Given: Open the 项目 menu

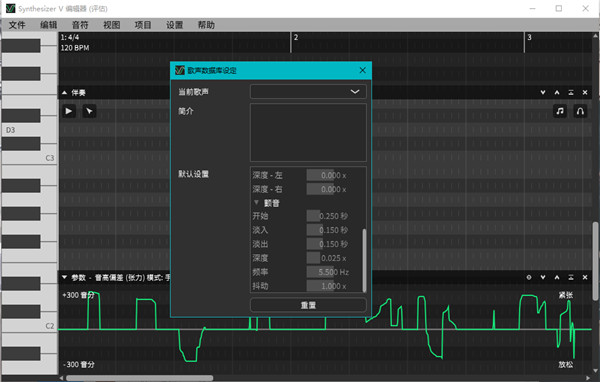Looking at the screenshot, I should [x=143, y=25].
